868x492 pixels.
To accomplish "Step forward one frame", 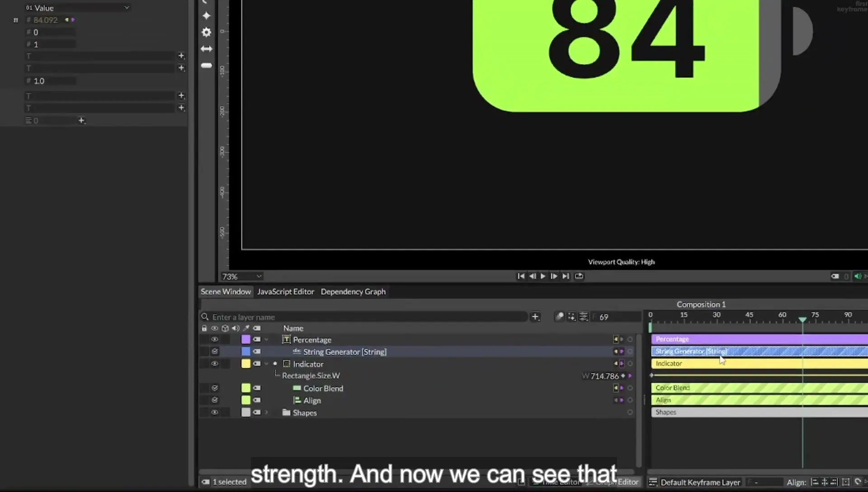I will pos(554,276).
